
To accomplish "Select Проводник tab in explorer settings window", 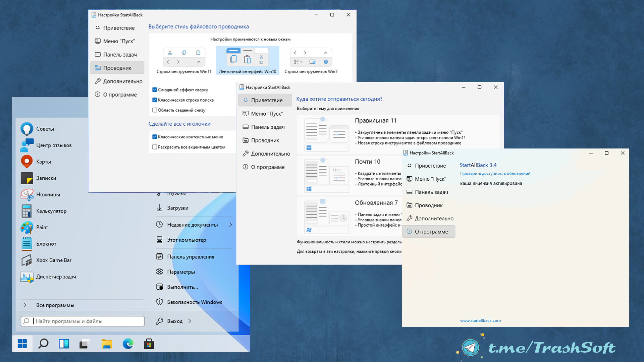I will coord(117,68).
